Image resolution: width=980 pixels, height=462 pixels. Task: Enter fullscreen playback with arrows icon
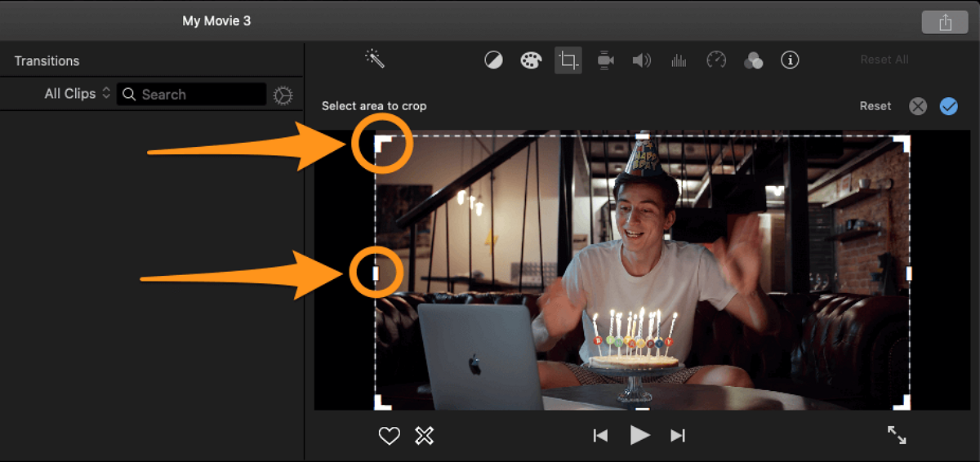coord(897,435)
